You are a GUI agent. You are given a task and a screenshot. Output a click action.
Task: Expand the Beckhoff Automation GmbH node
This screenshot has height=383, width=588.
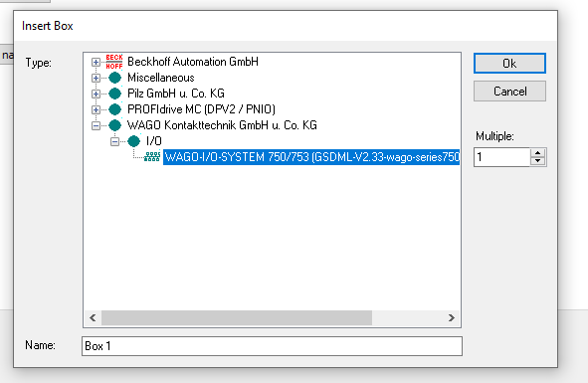click(96, 62)
